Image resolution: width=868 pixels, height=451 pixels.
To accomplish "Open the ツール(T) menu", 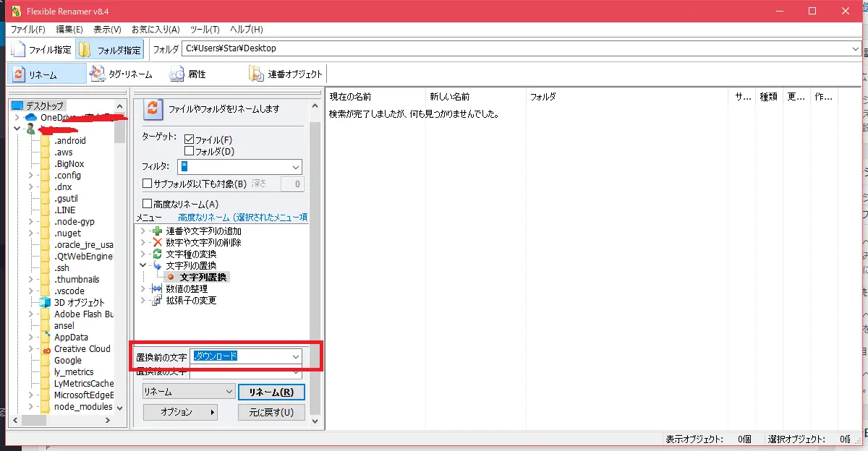I will point(205,30).
